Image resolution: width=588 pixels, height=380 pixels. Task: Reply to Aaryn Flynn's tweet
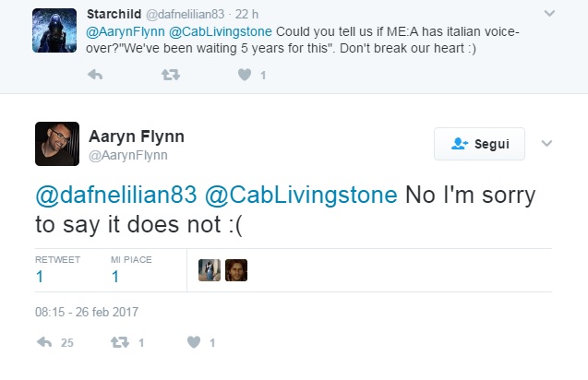[44, 342]
